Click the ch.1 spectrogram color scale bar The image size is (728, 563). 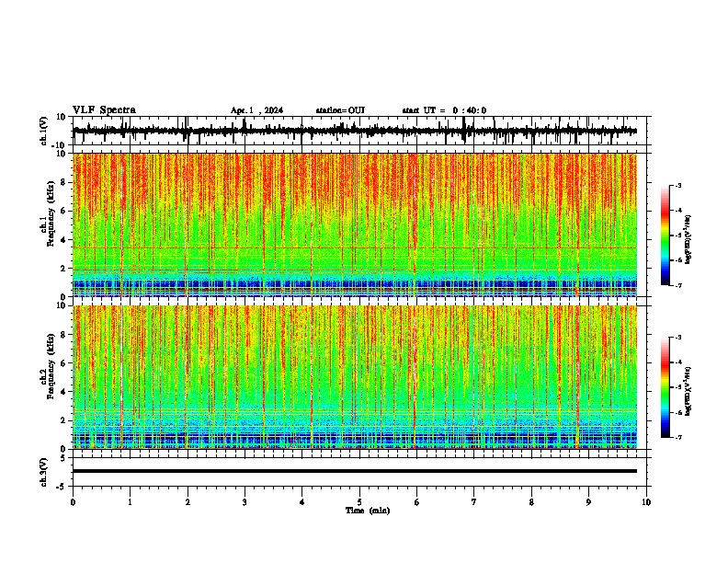(665, 236)
